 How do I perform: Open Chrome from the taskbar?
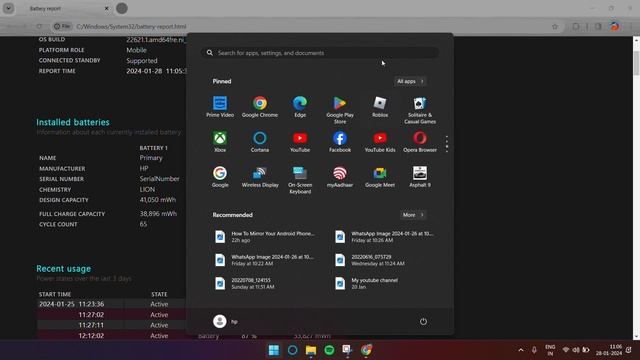pyautogui.click(x=366, y=350)
